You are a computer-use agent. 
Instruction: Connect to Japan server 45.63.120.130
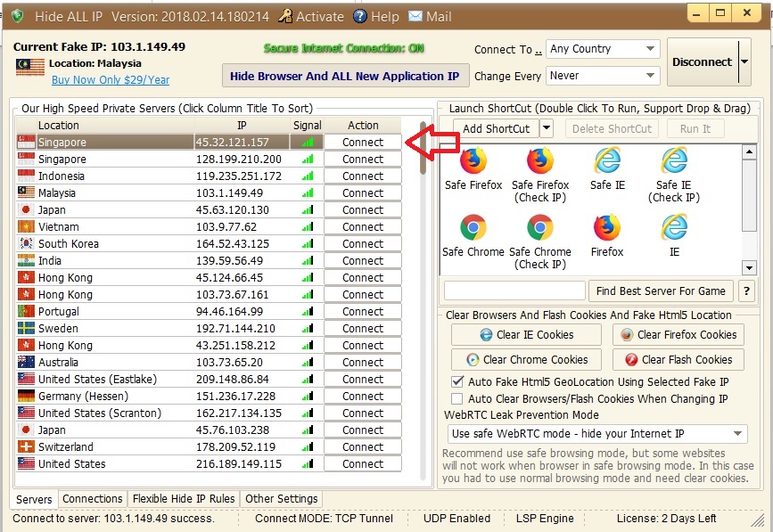[363, 209]
